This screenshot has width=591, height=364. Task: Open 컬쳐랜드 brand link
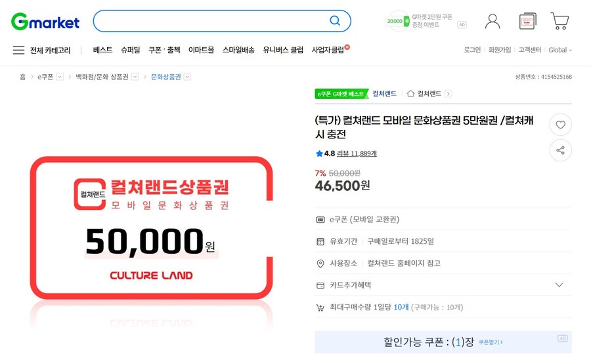pyautogui.click(x=384, y=93)
